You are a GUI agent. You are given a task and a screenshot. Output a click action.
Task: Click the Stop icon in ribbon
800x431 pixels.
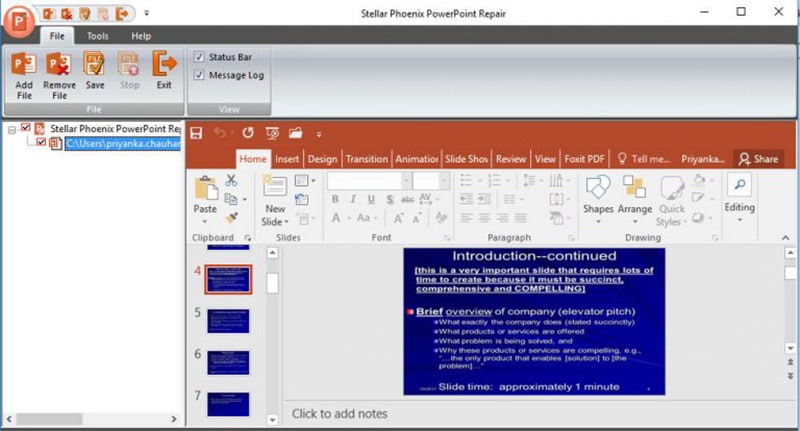pos(129,64)
